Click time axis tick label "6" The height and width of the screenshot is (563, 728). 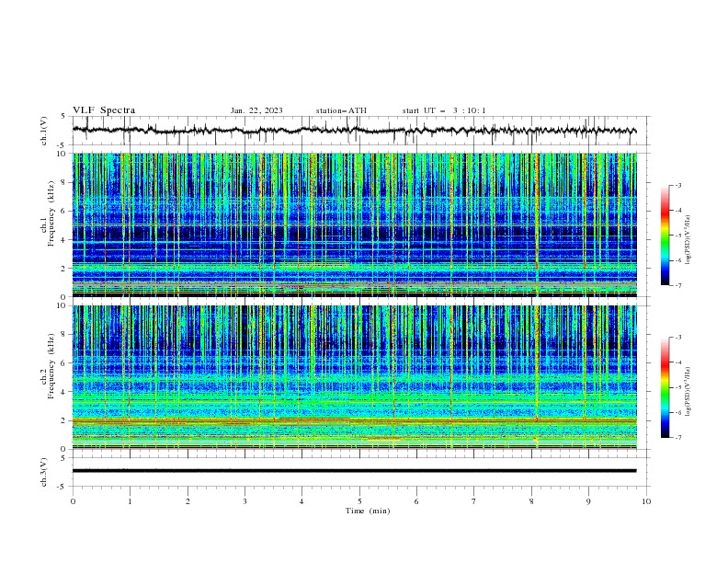tap(416, 501)
